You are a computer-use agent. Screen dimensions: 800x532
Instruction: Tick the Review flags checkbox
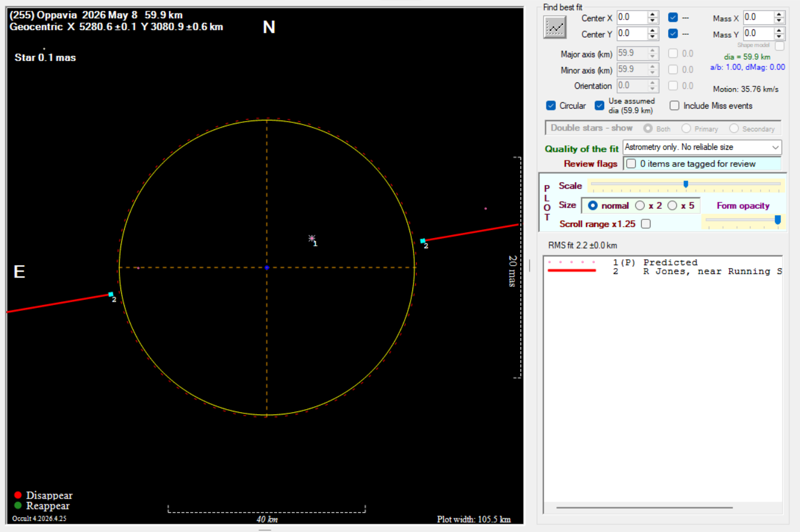(x=631, y=164)
